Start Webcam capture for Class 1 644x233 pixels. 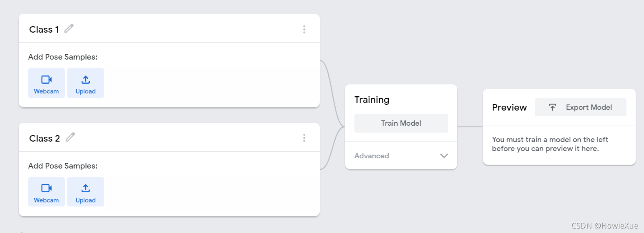(46, 83)
